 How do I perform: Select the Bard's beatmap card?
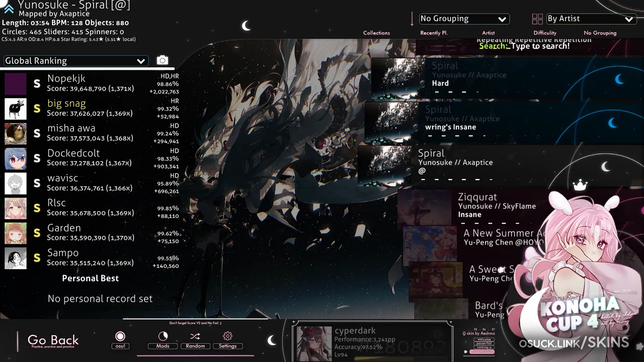click(x=459, y=309)
